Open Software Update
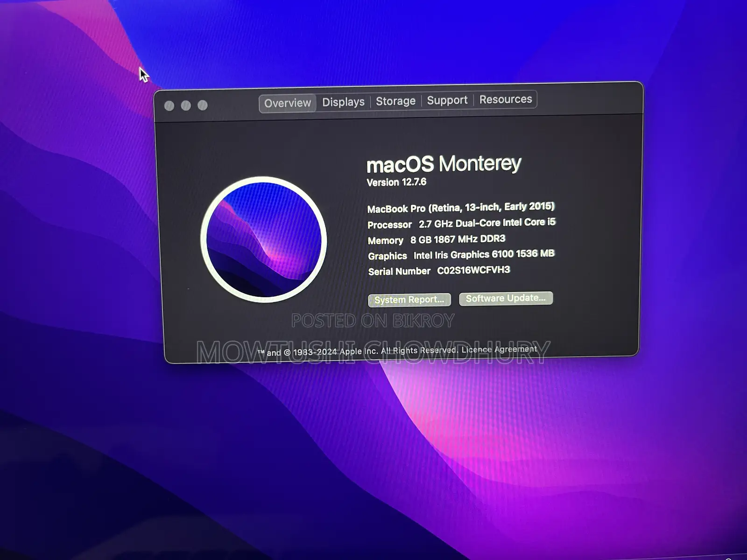 [506, 298]
